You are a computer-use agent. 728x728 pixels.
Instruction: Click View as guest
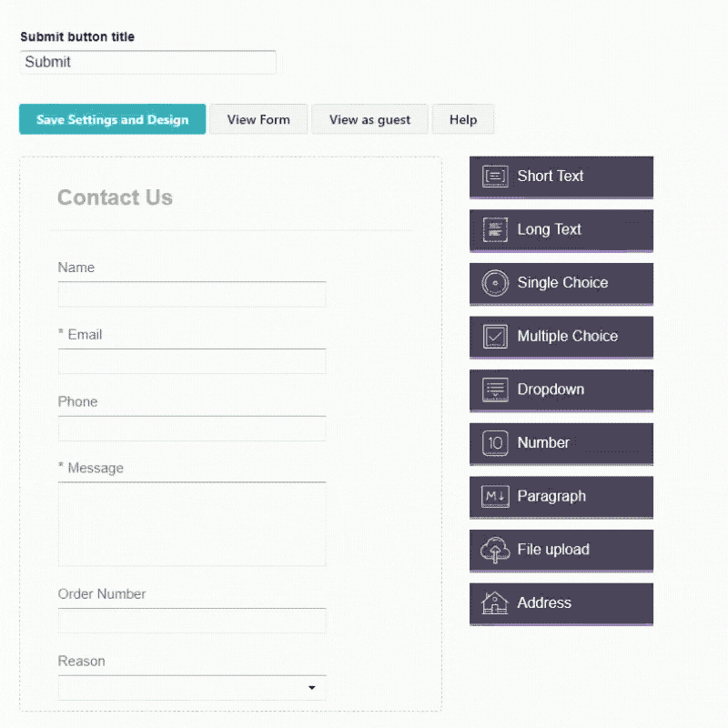click(x=369, y=119)
